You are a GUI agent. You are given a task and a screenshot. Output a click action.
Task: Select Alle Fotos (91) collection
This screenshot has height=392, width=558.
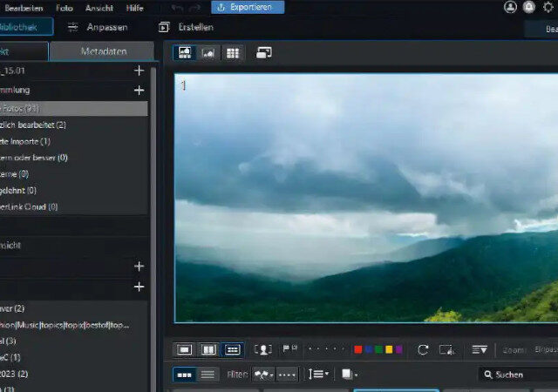coord(73,109)
